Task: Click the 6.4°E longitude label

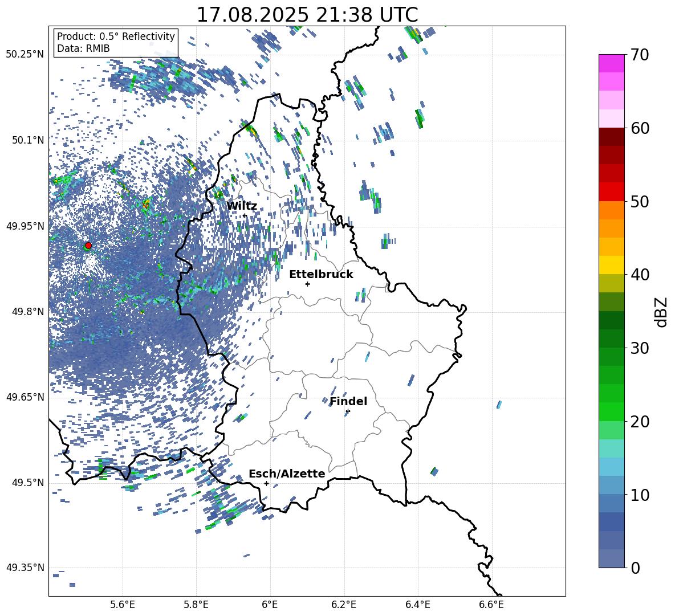Action: pos(417,605)
